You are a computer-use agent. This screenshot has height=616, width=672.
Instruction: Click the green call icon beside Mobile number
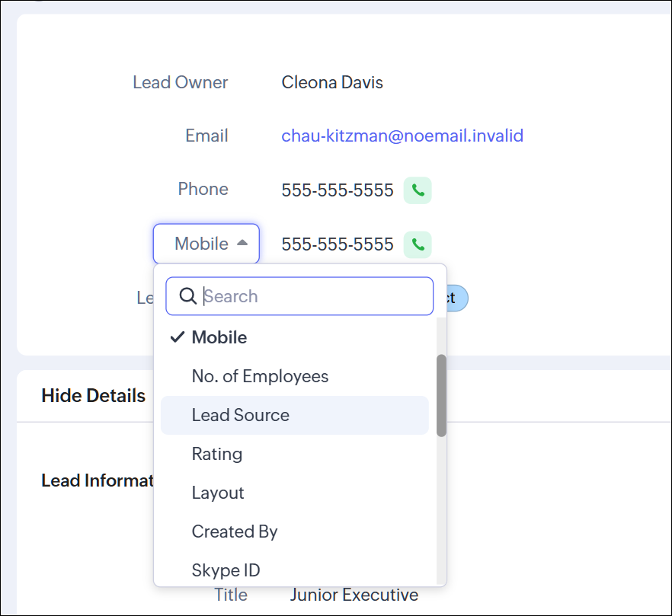(x=418, y=244)
